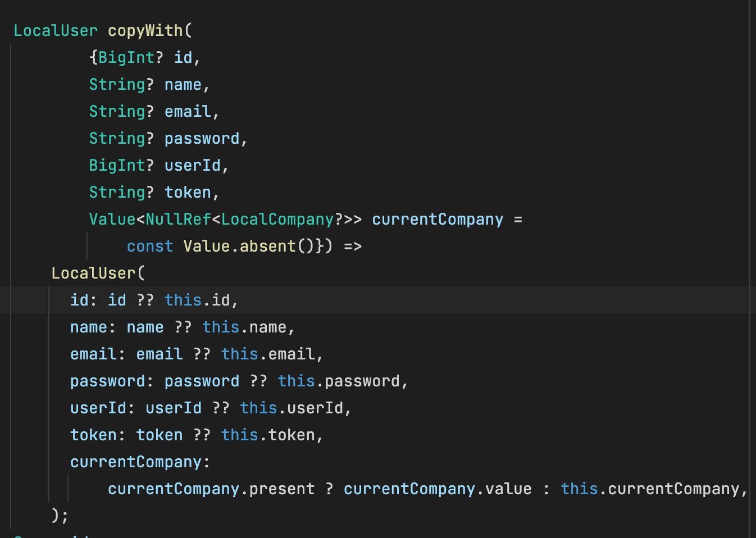756x538 pixels.
Task: Click the "=>" arrow operator
Action: (x=353, y=246)
